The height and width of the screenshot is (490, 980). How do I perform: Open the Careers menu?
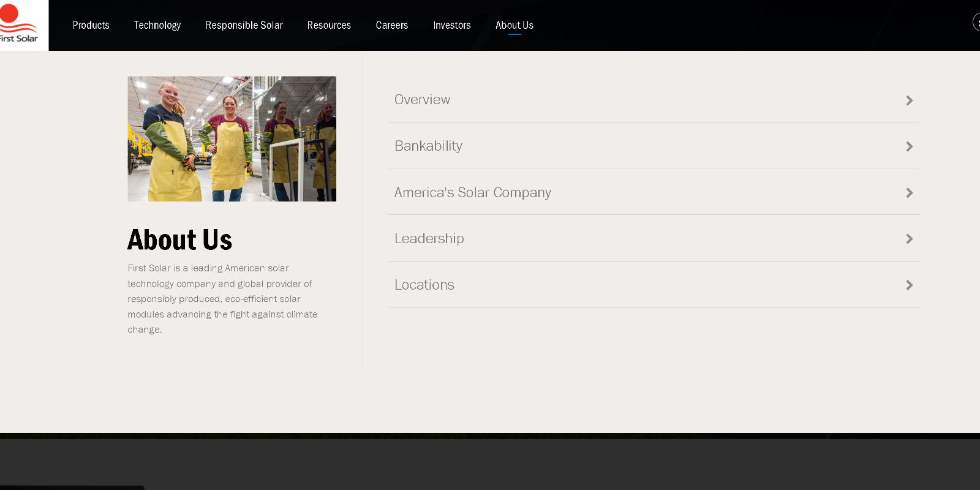coord(392,25)
